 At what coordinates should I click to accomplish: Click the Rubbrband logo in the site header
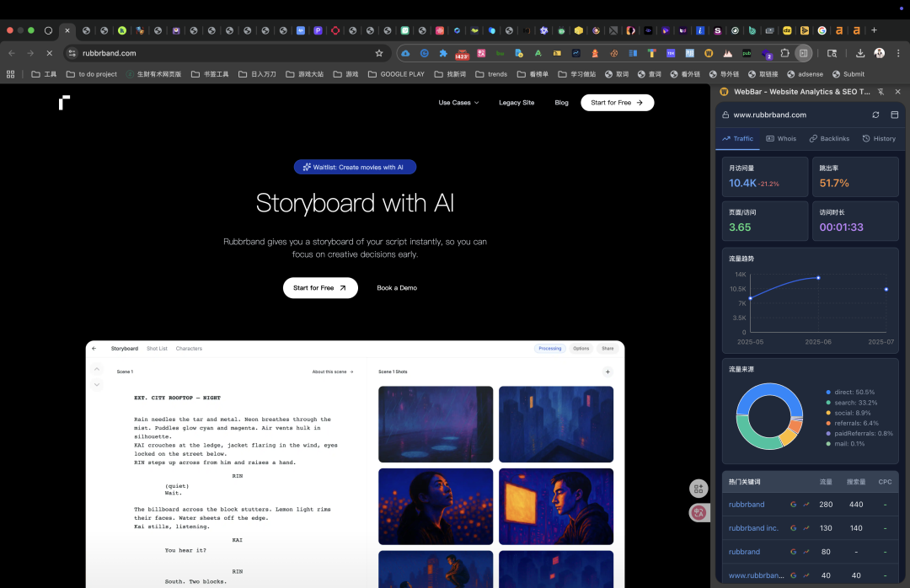coord(64,103)
